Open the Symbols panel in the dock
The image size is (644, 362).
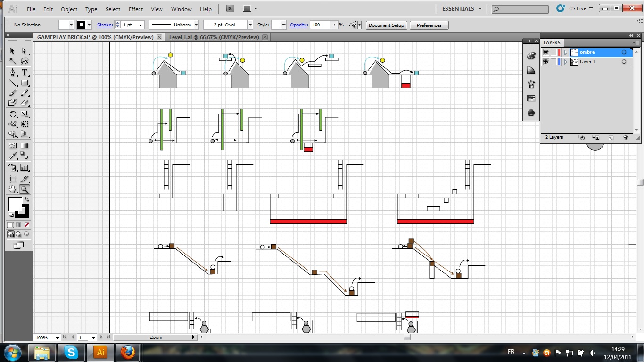coord(531,112)
